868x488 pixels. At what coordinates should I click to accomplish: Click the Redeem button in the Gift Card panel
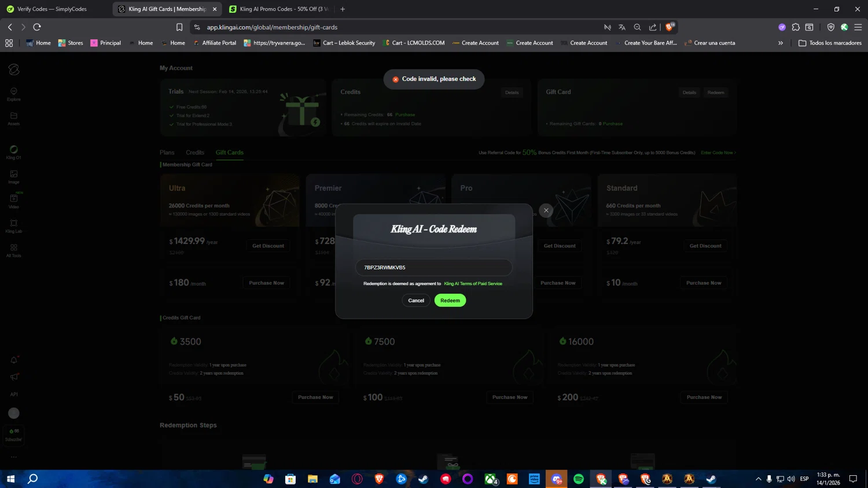click(716, 93)
